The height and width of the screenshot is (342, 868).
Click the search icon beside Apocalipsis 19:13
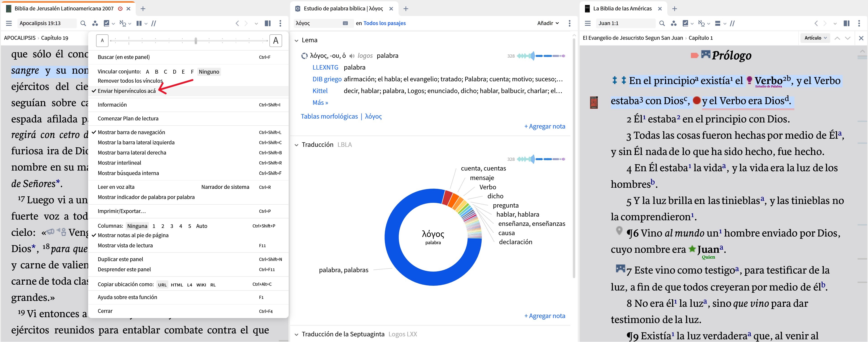(x=83, y=23)
